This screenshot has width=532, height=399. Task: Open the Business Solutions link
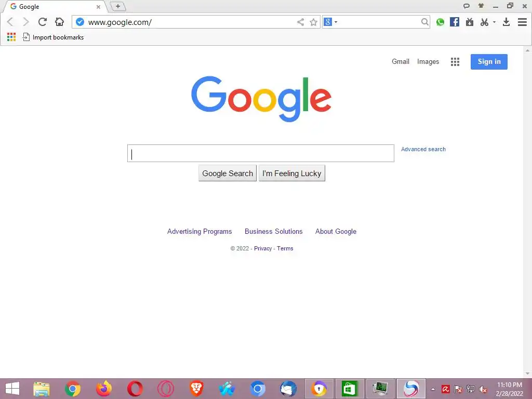(x=273, y=231)
